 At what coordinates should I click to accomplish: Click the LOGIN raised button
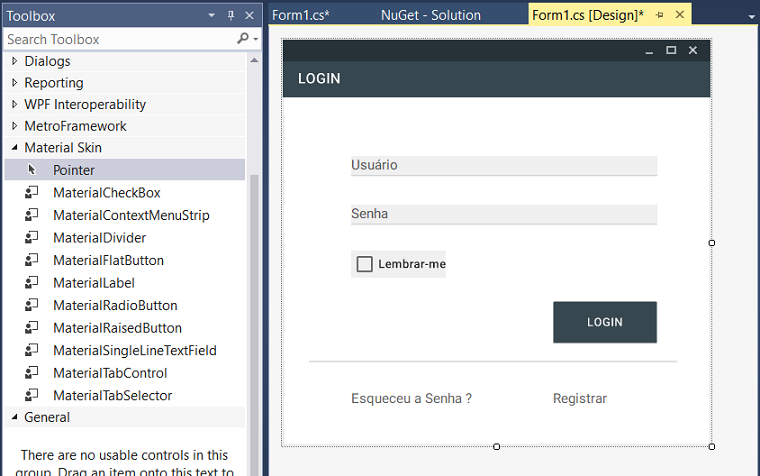click(x=605, y=322)
